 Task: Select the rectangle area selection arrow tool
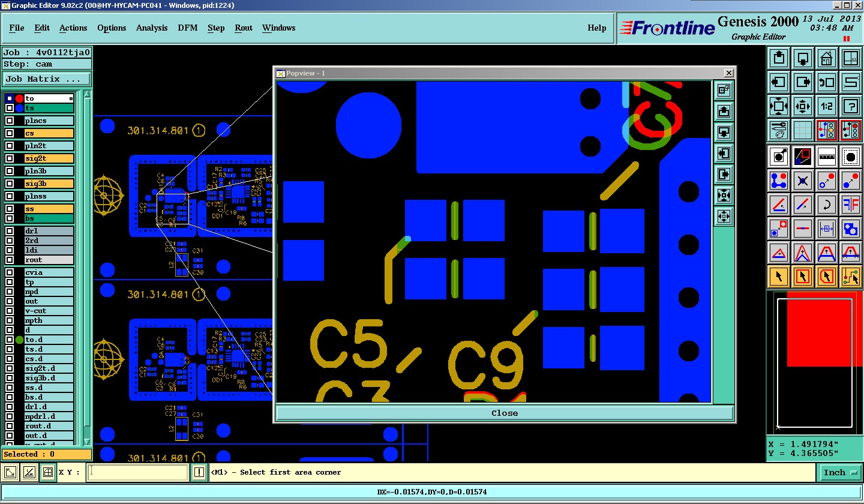[803, 277]
